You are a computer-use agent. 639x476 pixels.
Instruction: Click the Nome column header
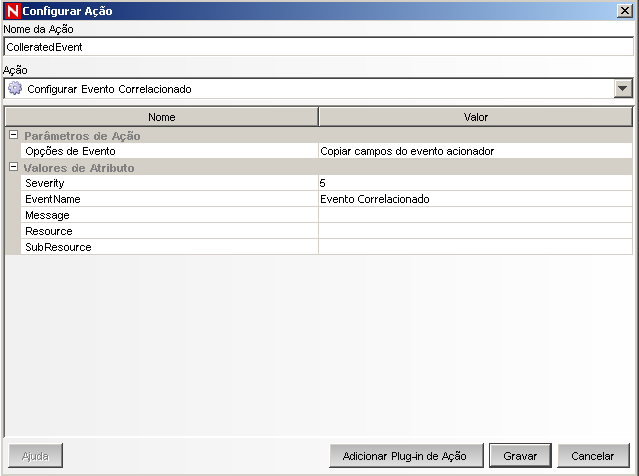coord(161,117)
